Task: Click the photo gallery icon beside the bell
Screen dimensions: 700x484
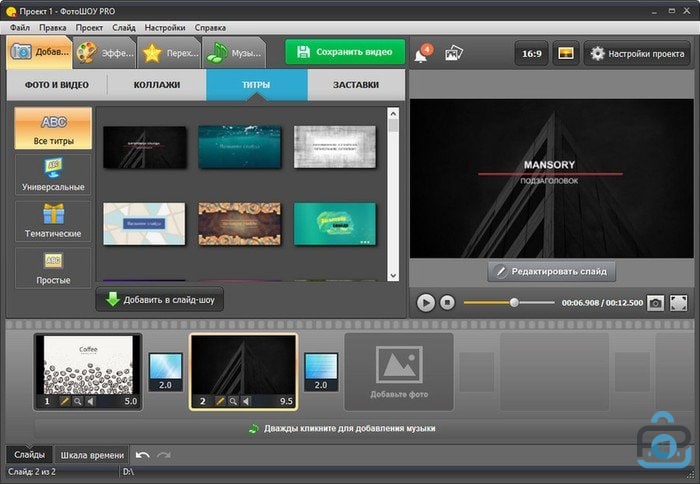Action: (x=454, y=53)
